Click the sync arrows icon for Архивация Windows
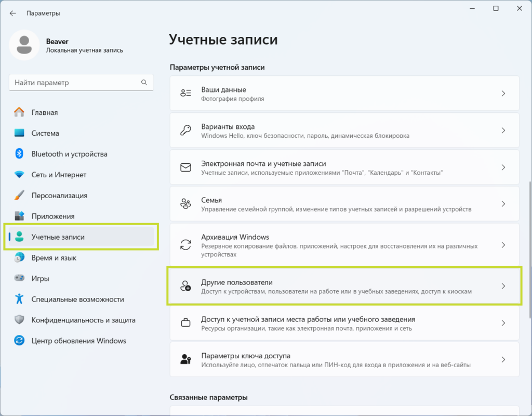The width and height of the screenshot is (532, 416). click(185, 245)
